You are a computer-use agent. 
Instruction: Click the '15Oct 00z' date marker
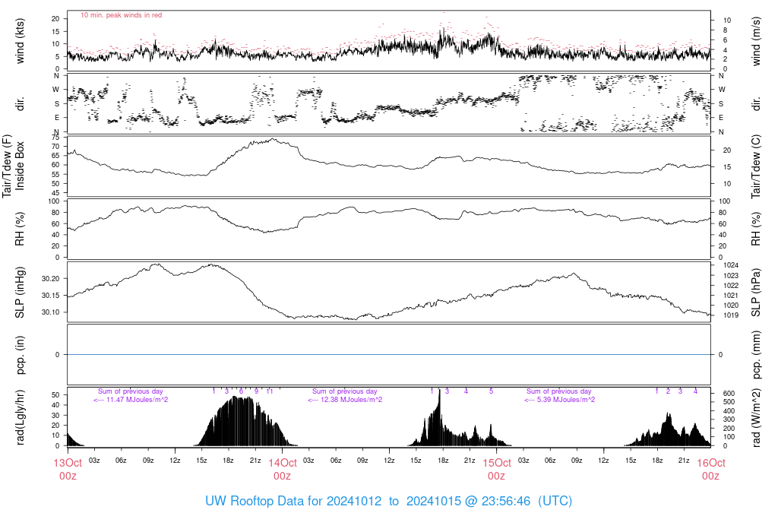click(496, 469)
